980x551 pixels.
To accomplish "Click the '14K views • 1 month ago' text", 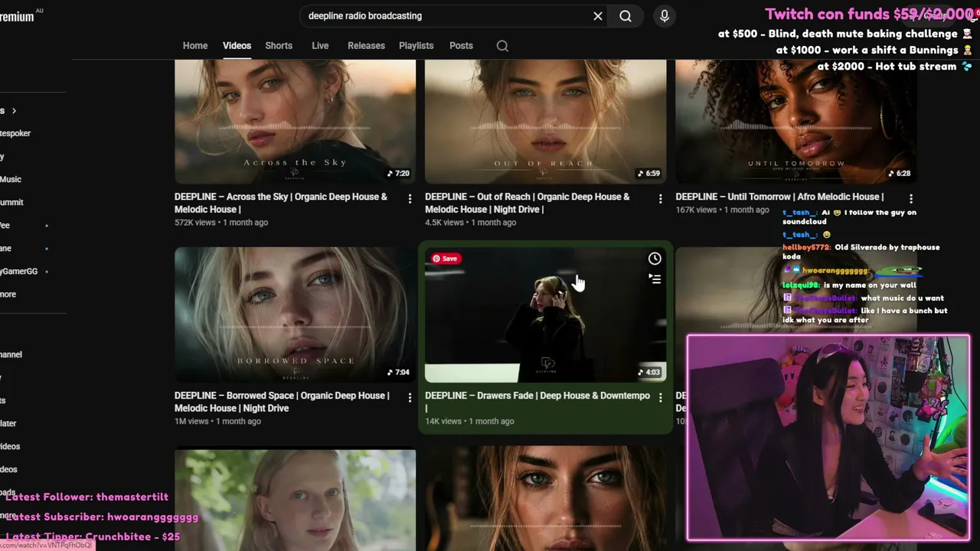I will click(469, 422).
